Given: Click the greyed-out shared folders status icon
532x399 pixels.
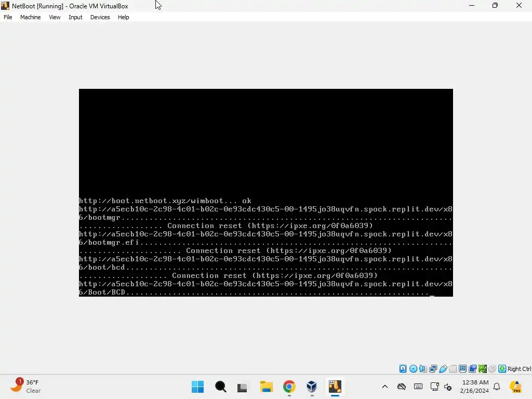Looking at the screenshot, I should pos(453,369).
